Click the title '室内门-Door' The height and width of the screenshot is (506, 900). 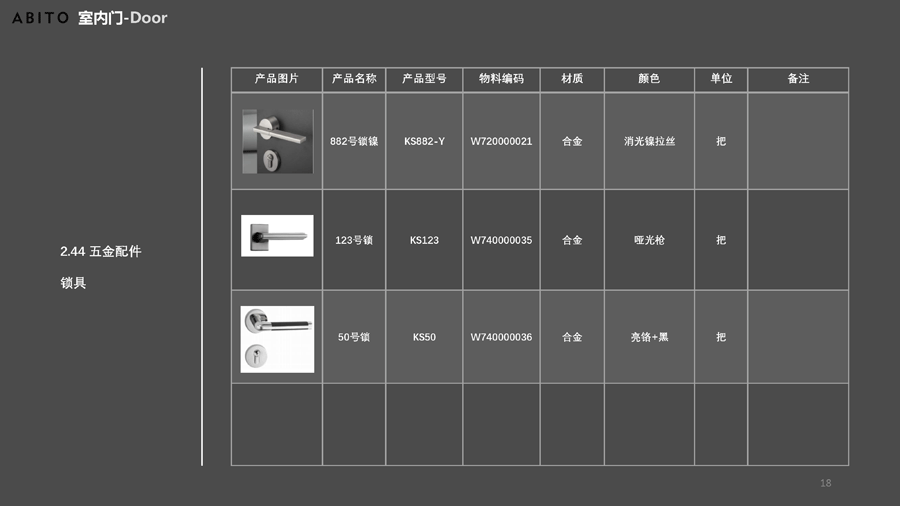[123, 18]
